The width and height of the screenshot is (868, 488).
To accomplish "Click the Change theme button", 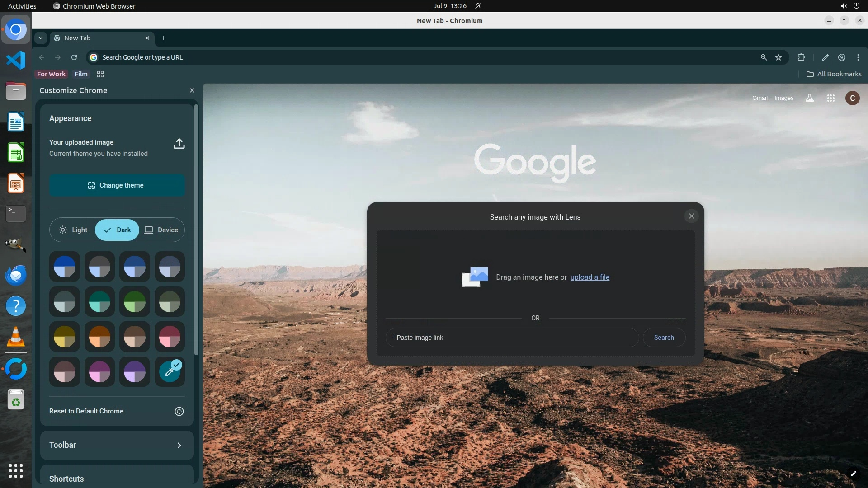I will click(x=117, y=185).
